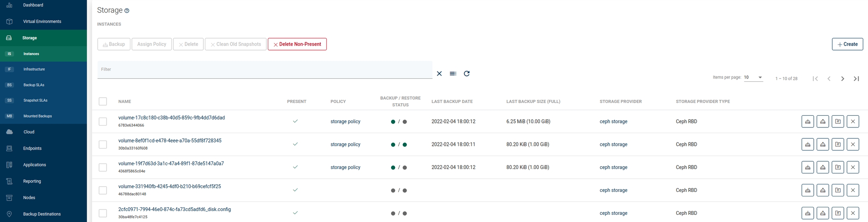Open the Storage help icon
The height and width of the screenshot is (222, 868).
point(127,11)
